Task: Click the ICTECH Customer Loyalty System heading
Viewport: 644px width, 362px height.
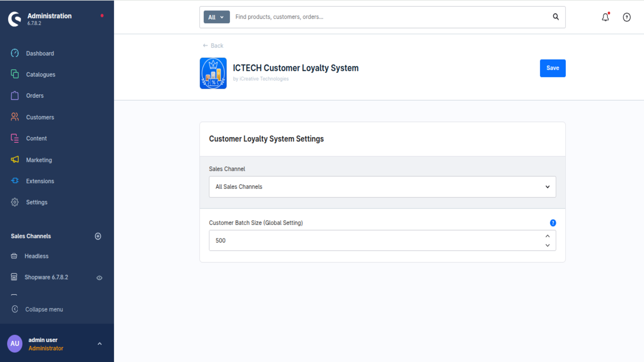Action: tap(296, 68)
